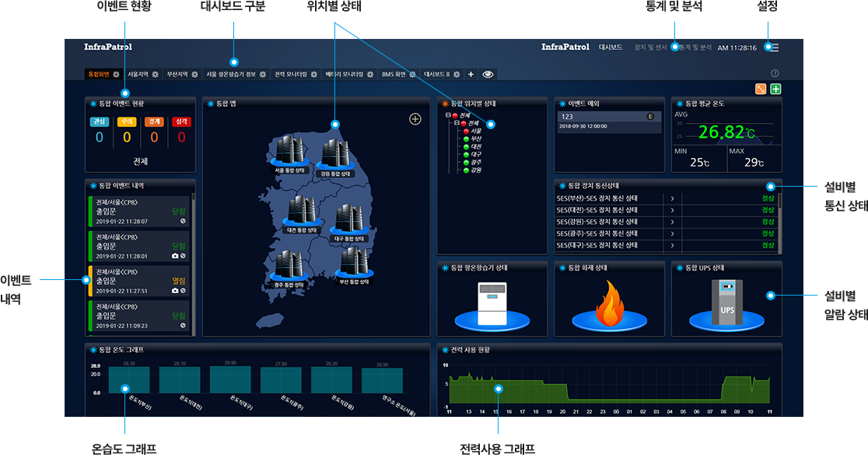The width and height of the screenshot is (868, 455).
Task: Select the 부산 통합 상태 server icon
Action: pos(354,262)
